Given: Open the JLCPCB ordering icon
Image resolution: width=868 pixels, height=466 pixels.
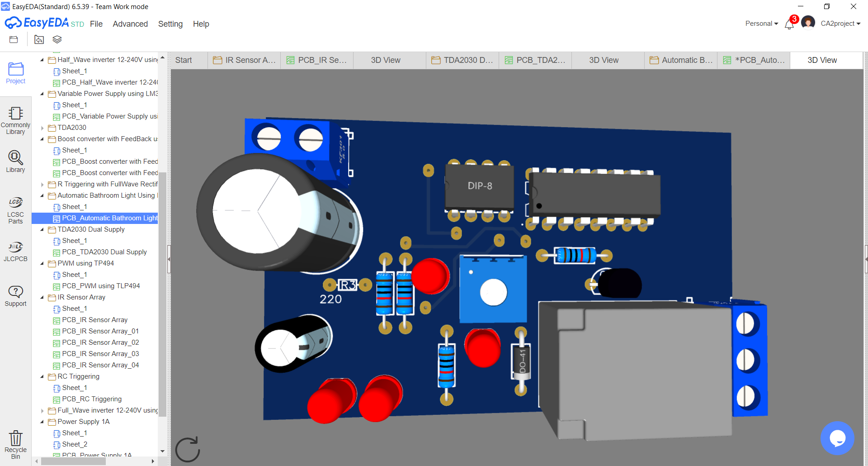Looking at the screenshot, I should pos(15,252).
